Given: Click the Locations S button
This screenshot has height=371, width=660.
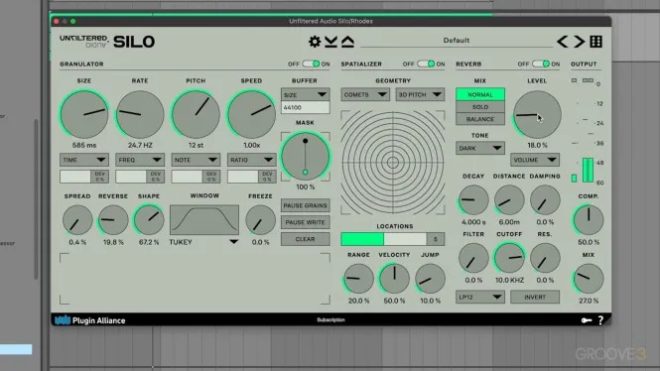Looking at the screenshot, I should click(436, 239).
